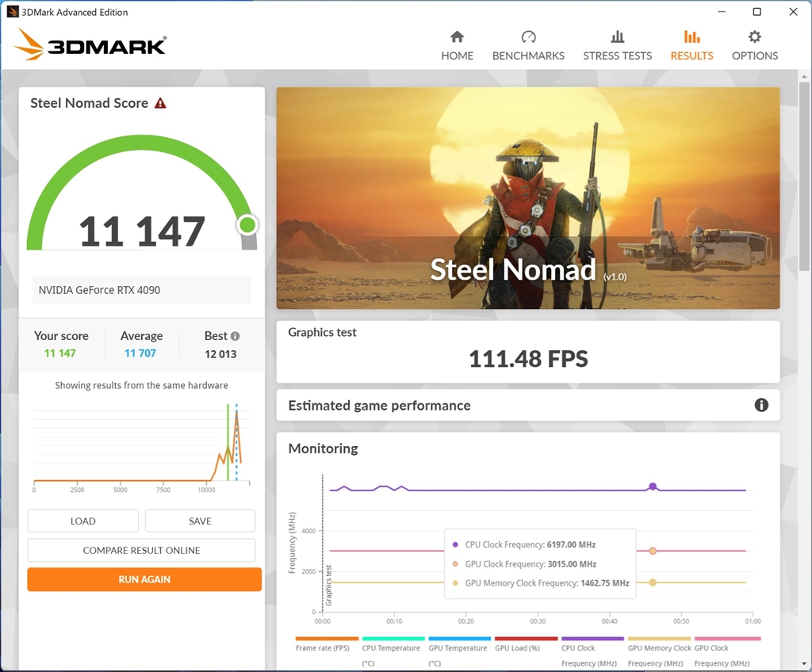812x672 pixels.
Task: Click 'Showing results from the same hardware'
Action: (141, 385)
